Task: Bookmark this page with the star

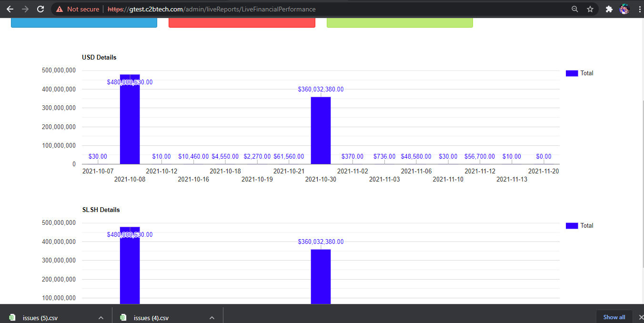Action: 590,9
